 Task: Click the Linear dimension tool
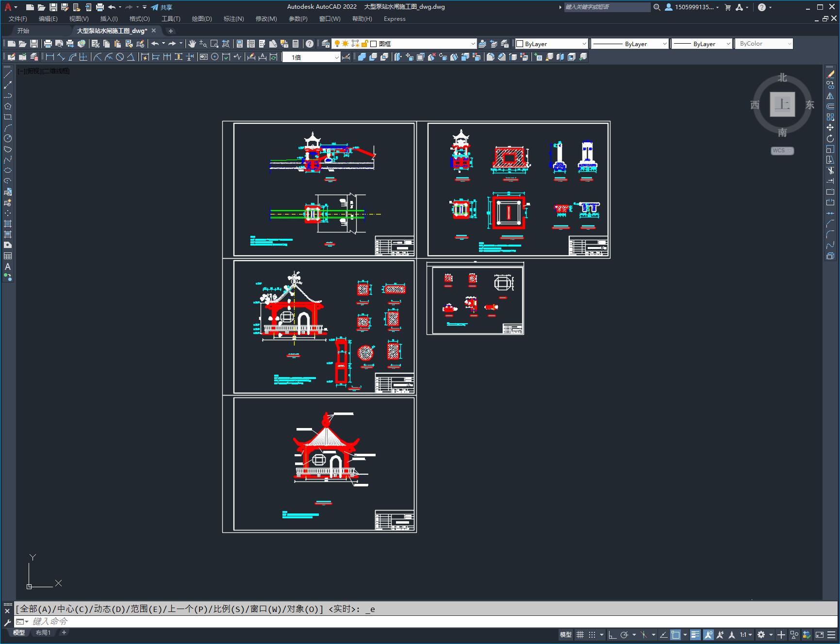49,57
